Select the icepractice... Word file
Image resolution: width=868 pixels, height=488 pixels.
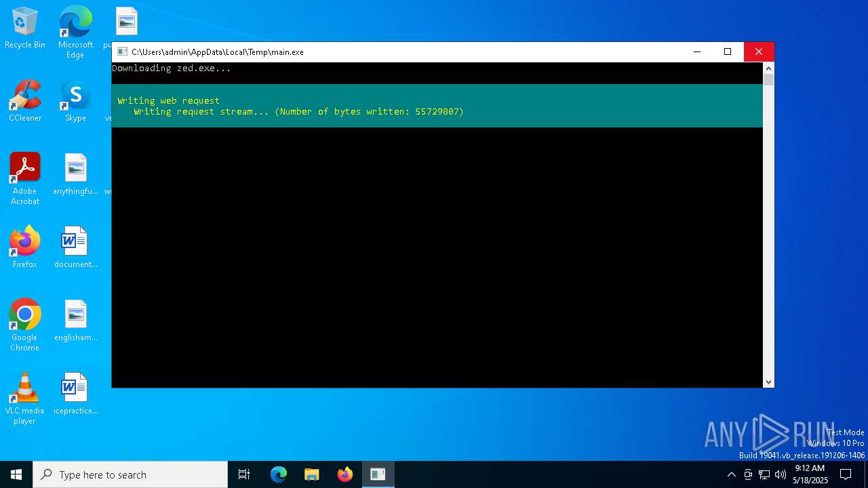point(75,394)
